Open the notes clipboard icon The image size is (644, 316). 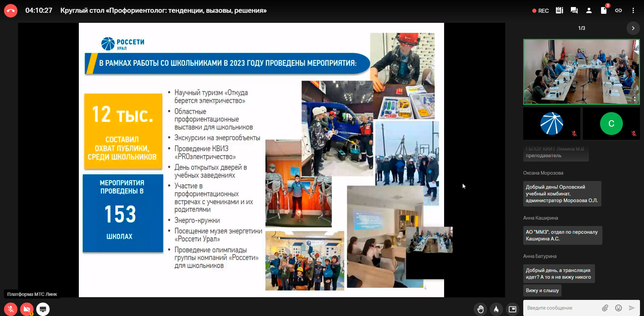tap(559, 10)
